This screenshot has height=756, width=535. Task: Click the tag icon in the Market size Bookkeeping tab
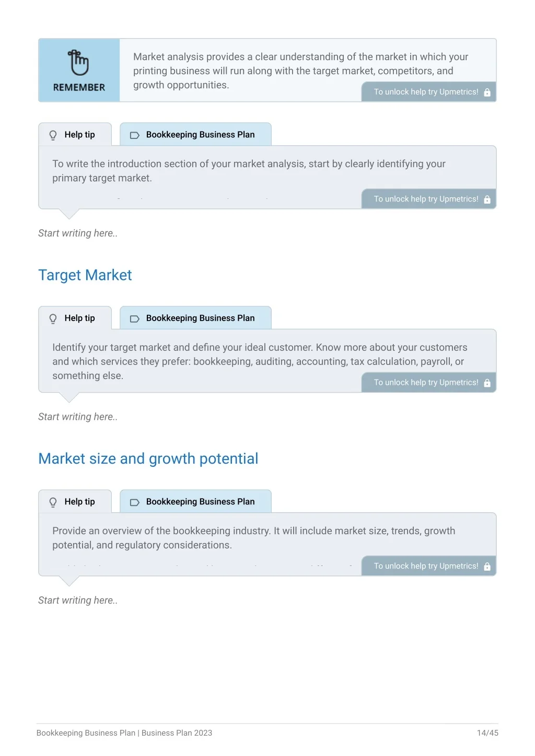click(x=134, y=502)
